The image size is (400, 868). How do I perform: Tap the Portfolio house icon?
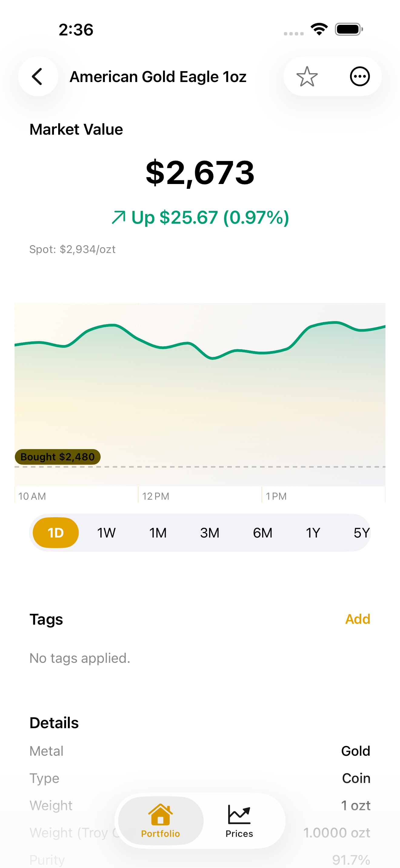(x=161, y=814)
